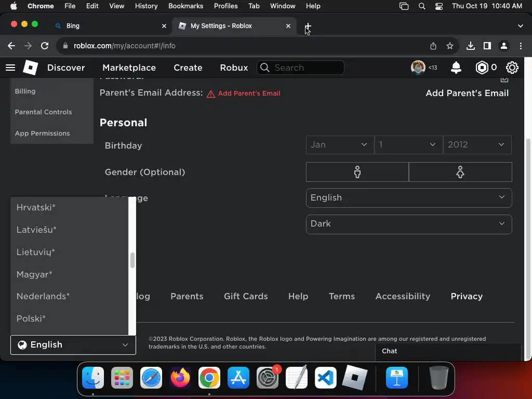Click the Roblox search field

301,68
